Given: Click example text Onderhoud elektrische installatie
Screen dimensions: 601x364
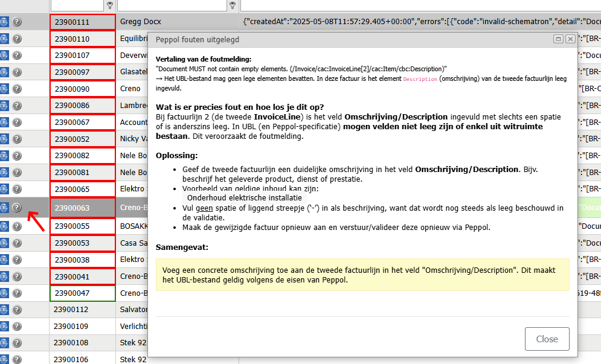Looking at the screenshot, I should 245,198.
